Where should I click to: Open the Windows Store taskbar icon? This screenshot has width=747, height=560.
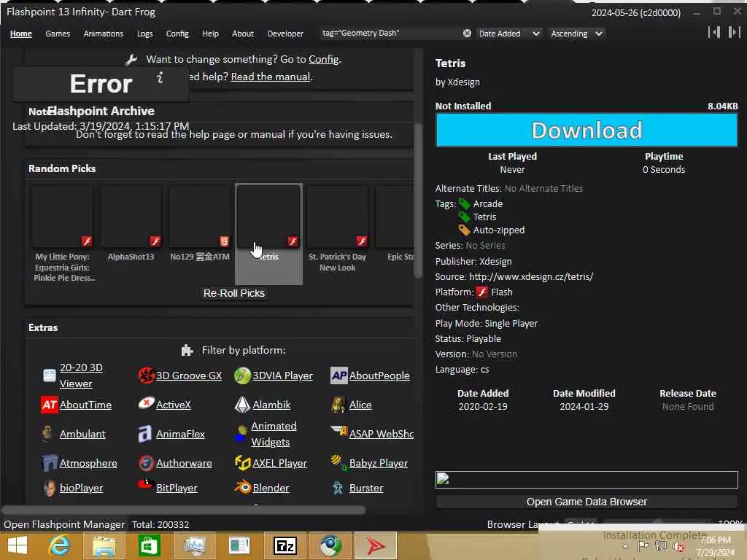[x=149, y=545]
